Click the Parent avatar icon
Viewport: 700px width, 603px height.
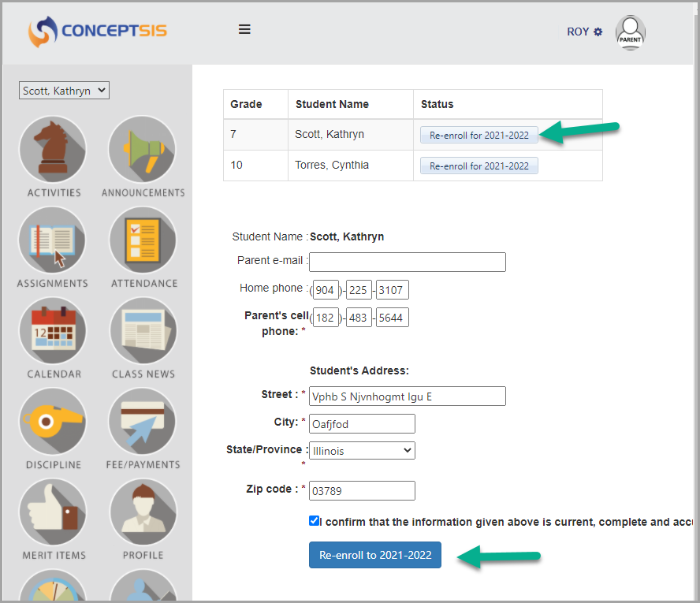click(630, 32)
